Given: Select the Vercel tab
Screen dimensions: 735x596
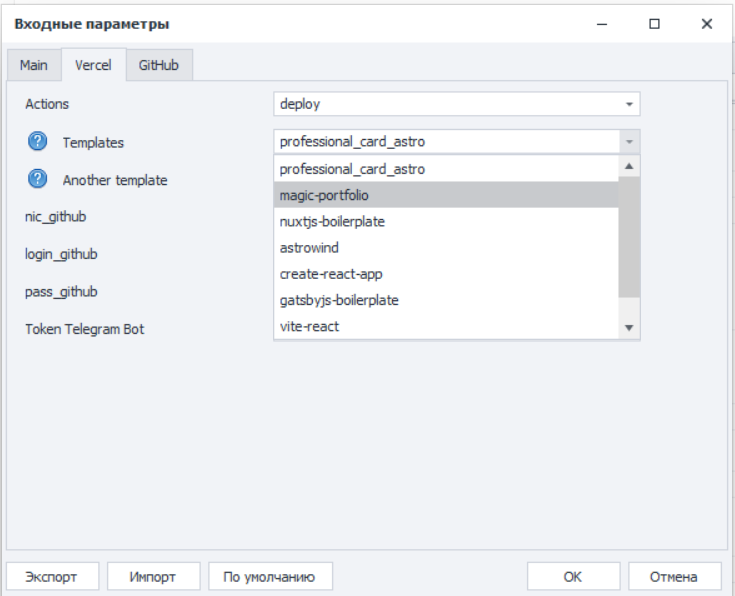Looking at the screenshot, I should [93, 65].
